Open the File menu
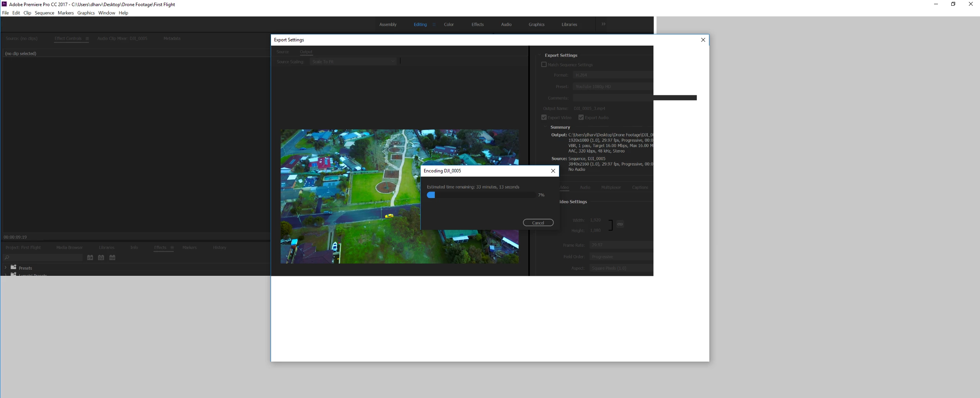The height and width of the screenshot is (398, 980). click(x=5, y=13)
